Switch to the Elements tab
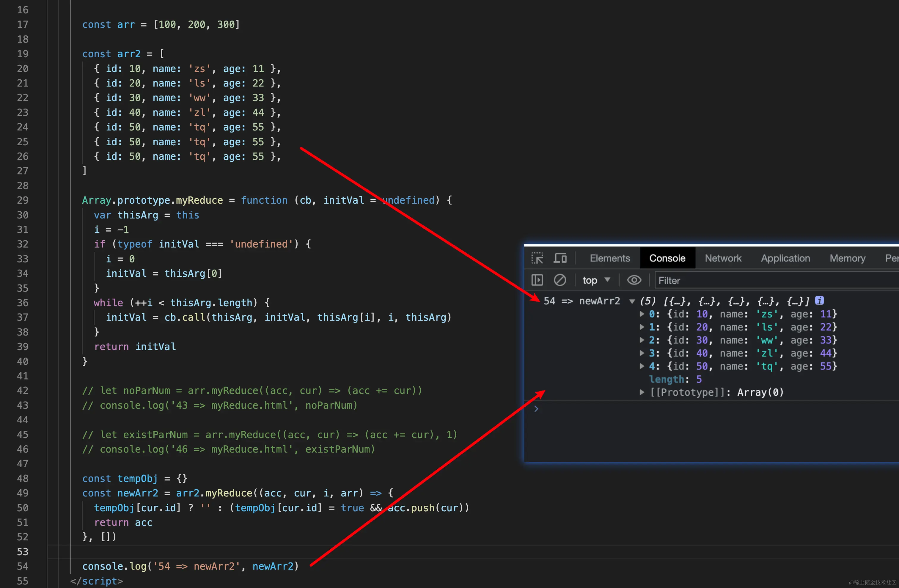 click(610, 258)
